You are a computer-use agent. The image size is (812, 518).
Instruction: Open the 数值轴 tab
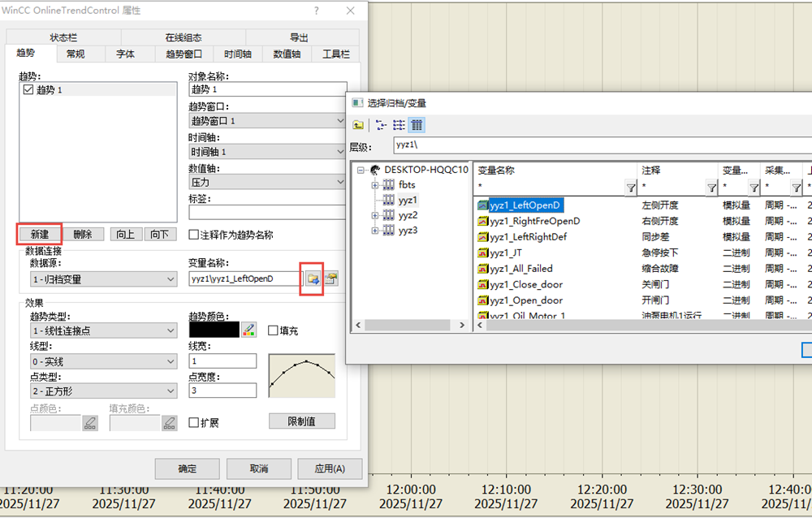point(287,54)
